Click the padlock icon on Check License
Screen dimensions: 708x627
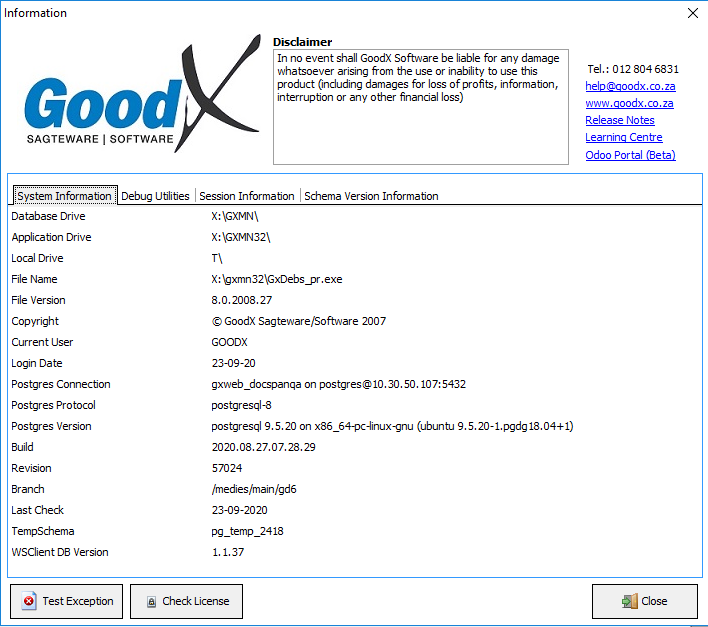(x=152, y=602)
